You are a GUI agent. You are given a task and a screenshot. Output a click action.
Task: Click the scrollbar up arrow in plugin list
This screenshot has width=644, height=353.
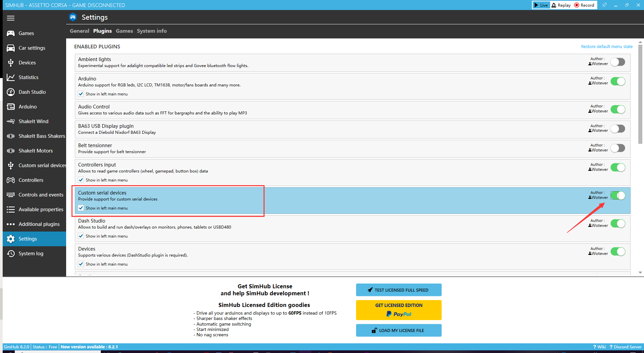coord(640,42)
